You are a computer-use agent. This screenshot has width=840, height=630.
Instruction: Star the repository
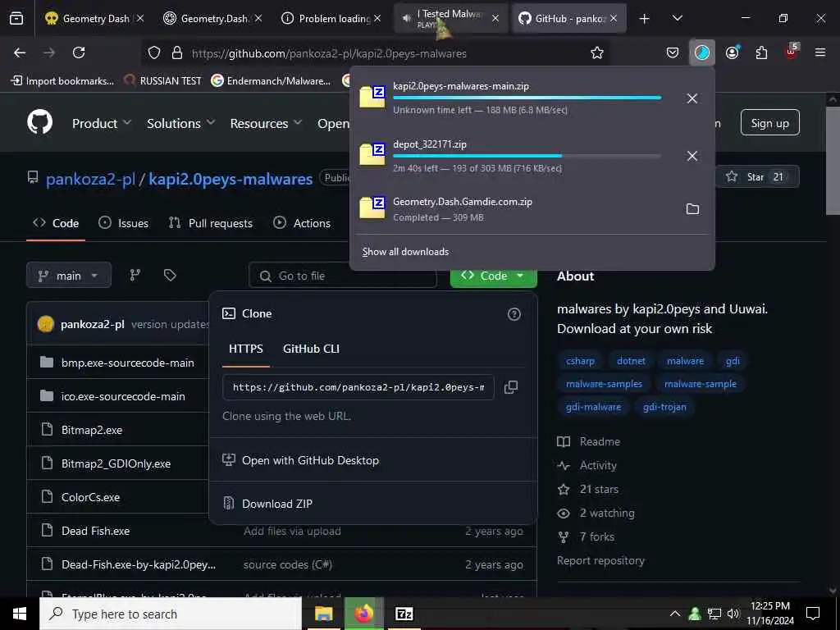[x=756, y=177]
